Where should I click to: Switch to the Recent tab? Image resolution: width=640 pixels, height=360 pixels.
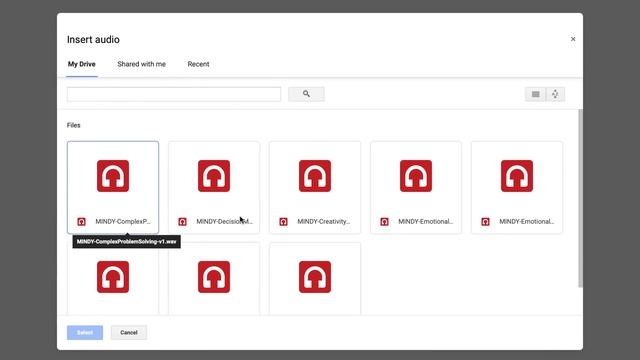point(198,64)
